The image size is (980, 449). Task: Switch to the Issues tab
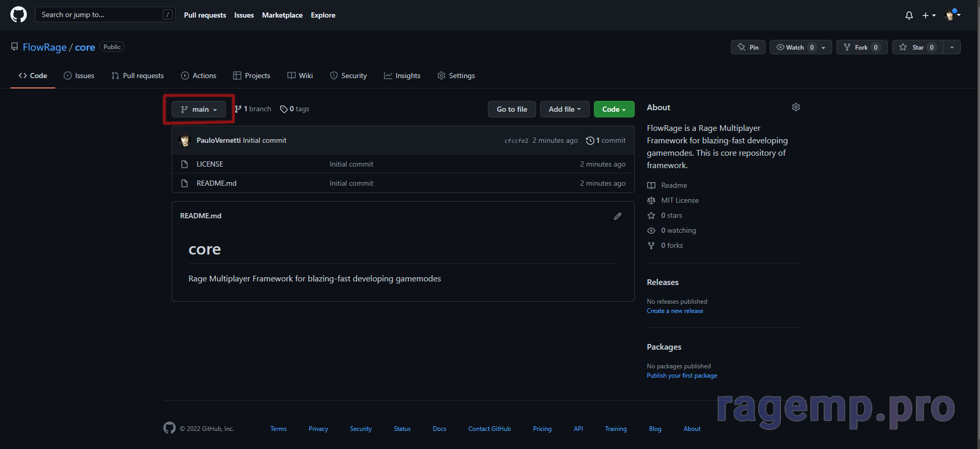79,76
